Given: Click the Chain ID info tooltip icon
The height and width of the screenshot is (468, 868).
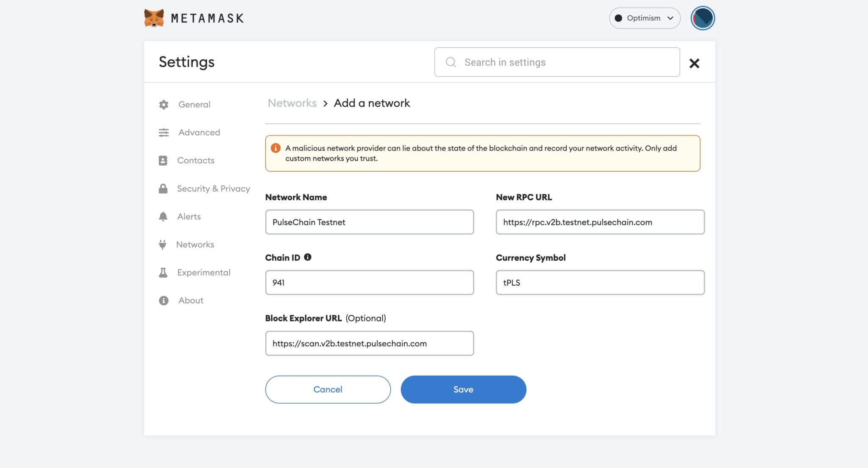Looking at the screenshot, I should click(x=308, y=257).
